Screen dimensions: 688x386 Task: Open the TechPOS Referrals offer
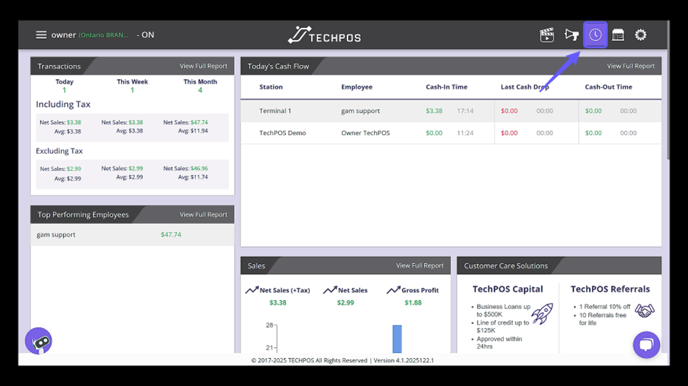tap(610, 306)
